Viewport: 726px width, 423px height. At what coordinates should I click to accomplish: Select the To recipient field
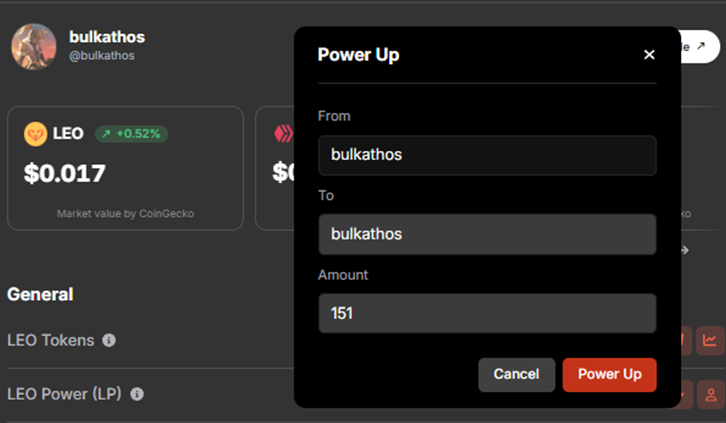pos(487,234)
